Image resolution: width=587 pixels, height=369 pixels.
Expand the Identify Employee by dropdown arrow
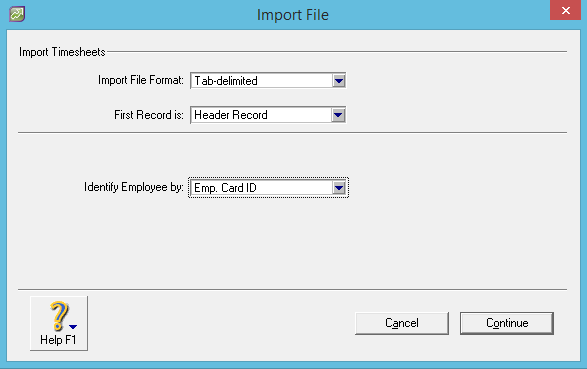pyautogui.click(x=339, y=187)
